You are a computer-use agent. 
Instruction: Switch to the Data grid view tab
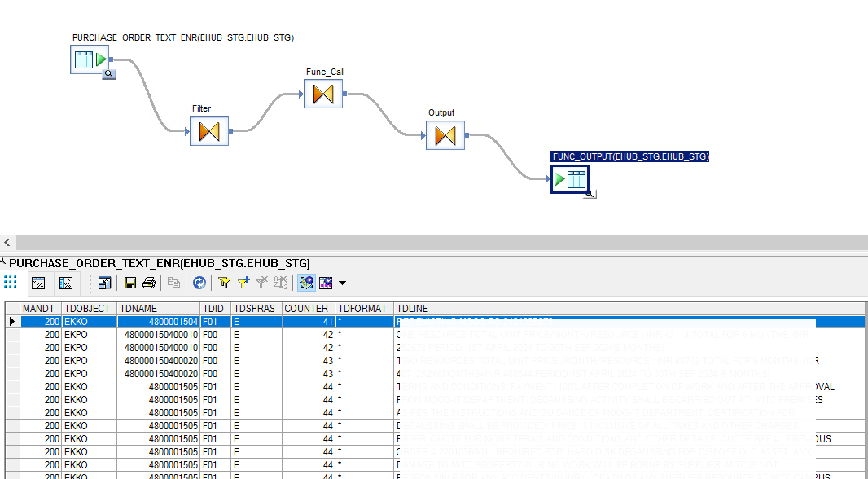[x=11, y=283]
